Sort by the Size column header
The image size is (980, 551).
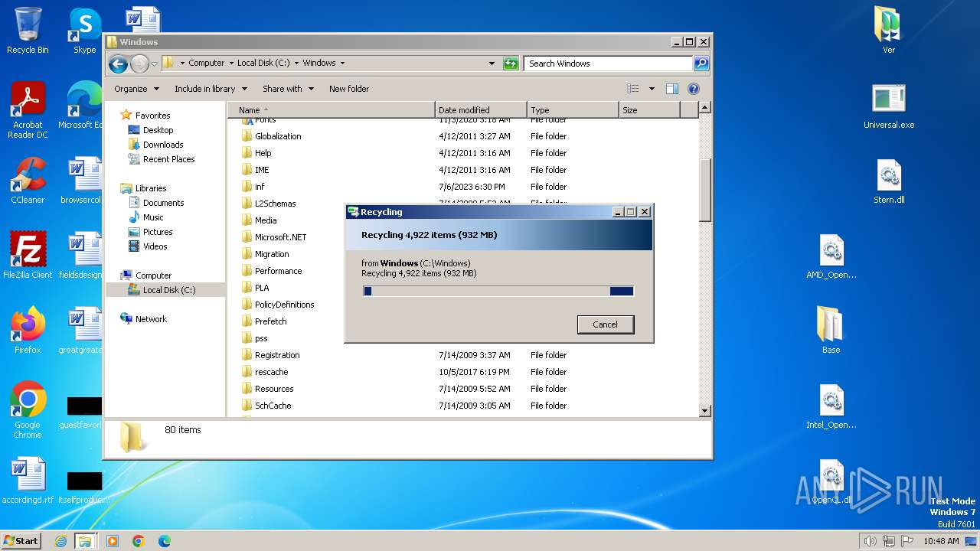pos(649,110)
